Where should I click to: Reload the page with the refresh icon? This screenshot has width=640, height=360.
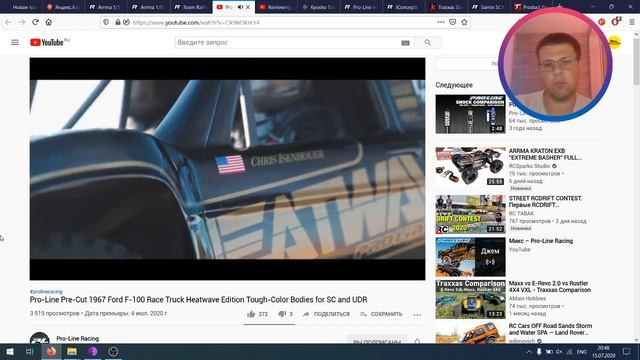36,22
